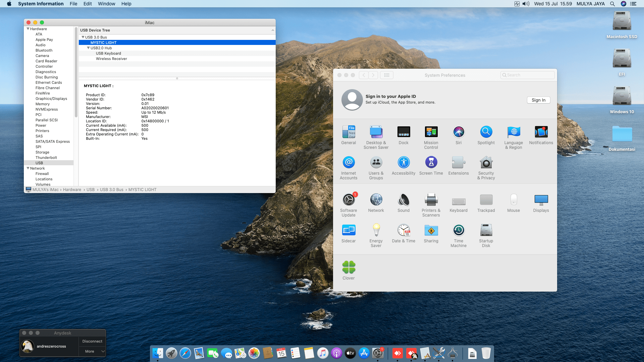
Task: Open the Dock preferences pane
Action: (404, 135)
